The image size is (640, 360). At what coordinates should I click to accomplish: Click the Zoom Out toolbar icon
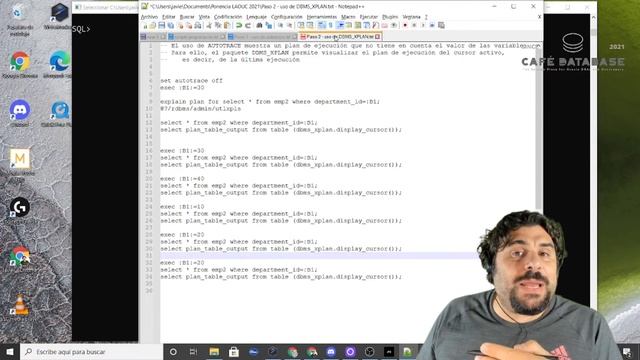point(289,25)
